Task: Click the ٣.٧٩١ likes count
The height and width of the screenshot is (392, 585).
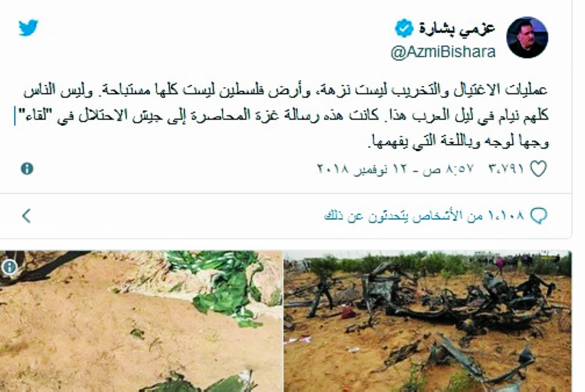Action: 506,169
